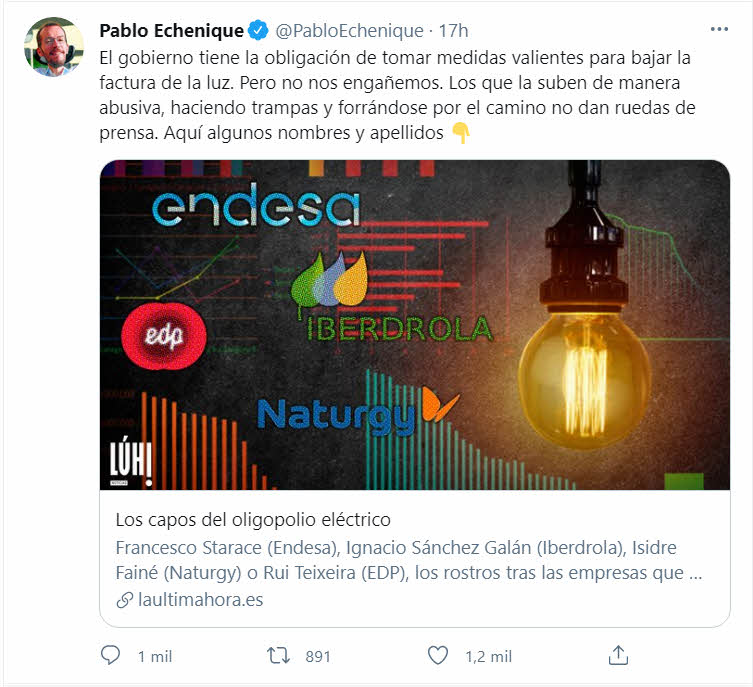Open the tweet's three-dot more menu

(x=719, y=30)
